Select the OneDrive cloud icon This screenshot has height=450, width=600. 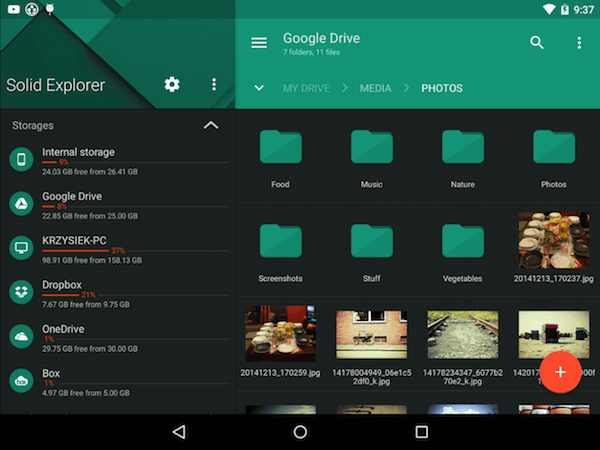coord(21,336)
